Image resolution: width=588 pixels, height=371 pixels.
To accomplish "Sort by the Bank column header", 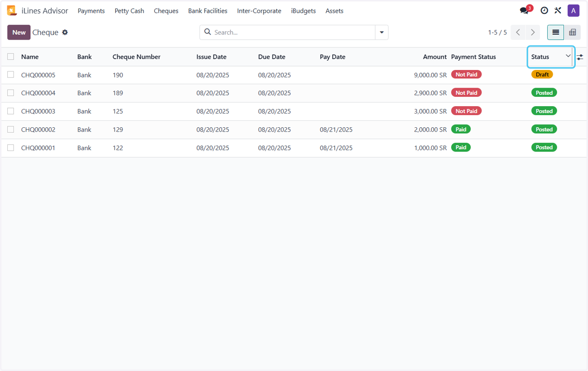I will point(84,57).
